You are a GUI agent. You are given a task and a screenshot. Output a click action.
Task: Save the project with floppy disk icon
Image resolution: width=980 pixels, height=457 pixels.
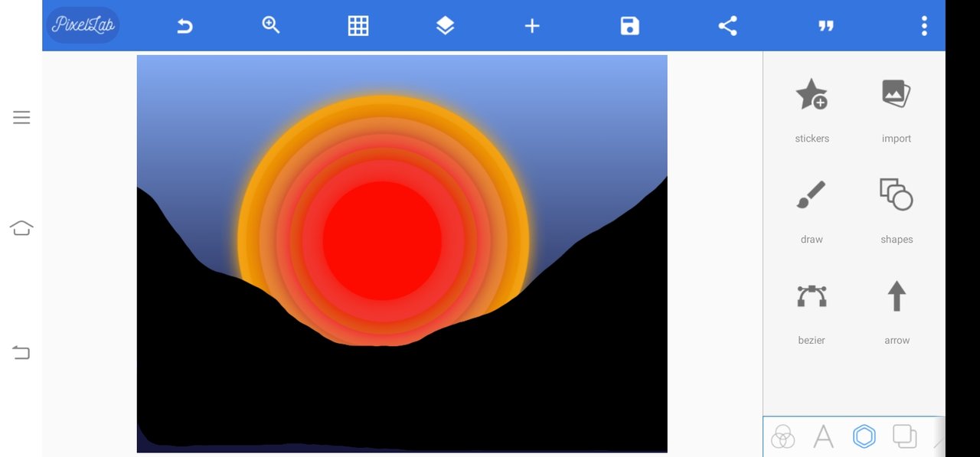tap(629, 26)
